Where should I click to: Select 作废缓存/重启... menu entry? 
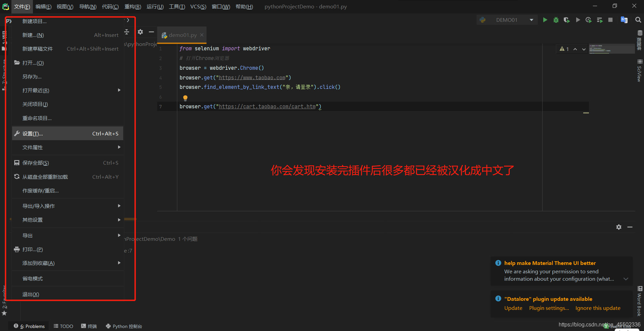tap(68, 190)
